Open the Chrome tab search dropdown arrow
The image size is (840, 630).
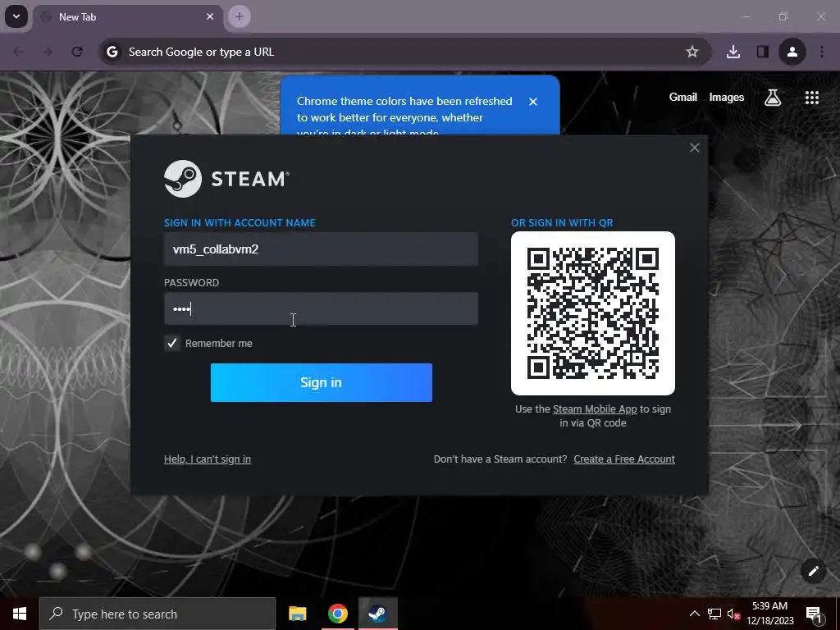[x=16, y=16]
